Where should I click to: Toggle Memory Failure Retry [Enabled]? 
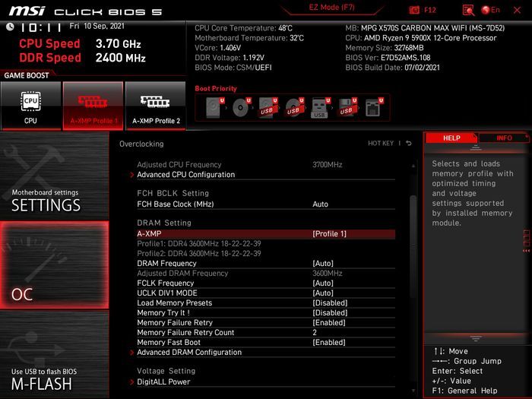(x=266, y=322)
